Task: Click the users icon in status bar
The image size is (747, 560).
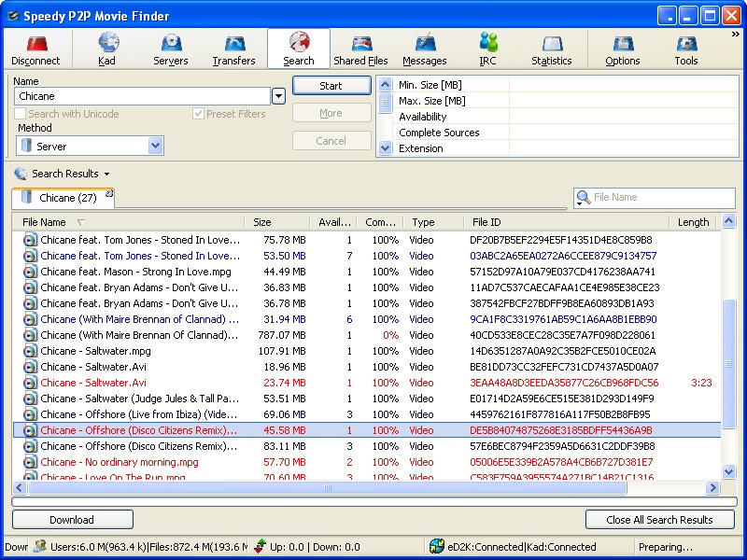Action: pyautogui.click(x=40, y=546)
